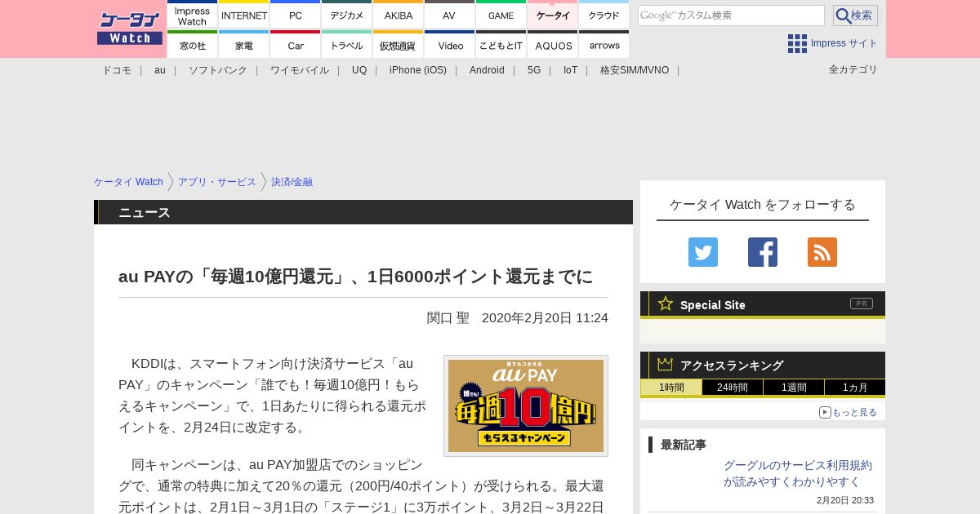Select the 24時間 ranking tab

pos(733,388)
